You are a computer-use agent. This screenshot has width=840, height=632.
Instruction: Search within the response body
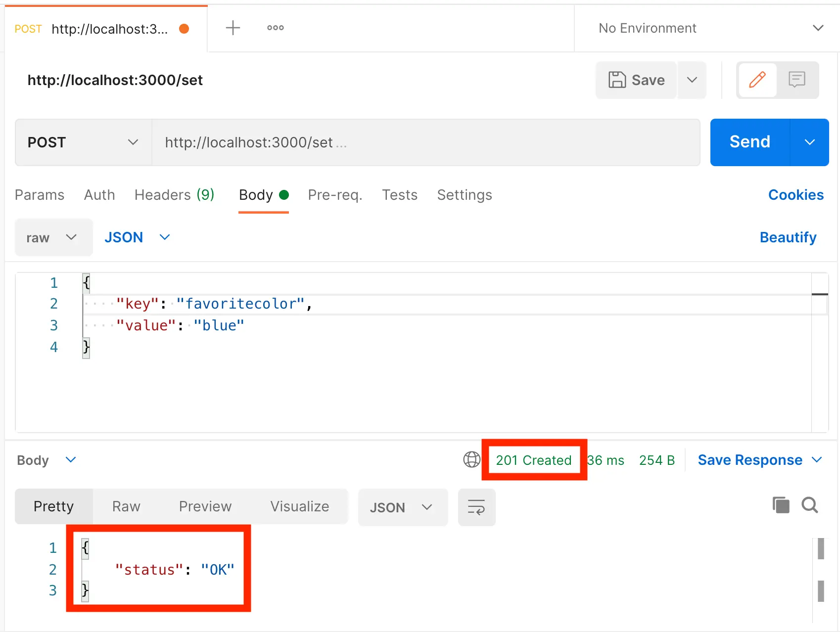[x=809, y=505]
